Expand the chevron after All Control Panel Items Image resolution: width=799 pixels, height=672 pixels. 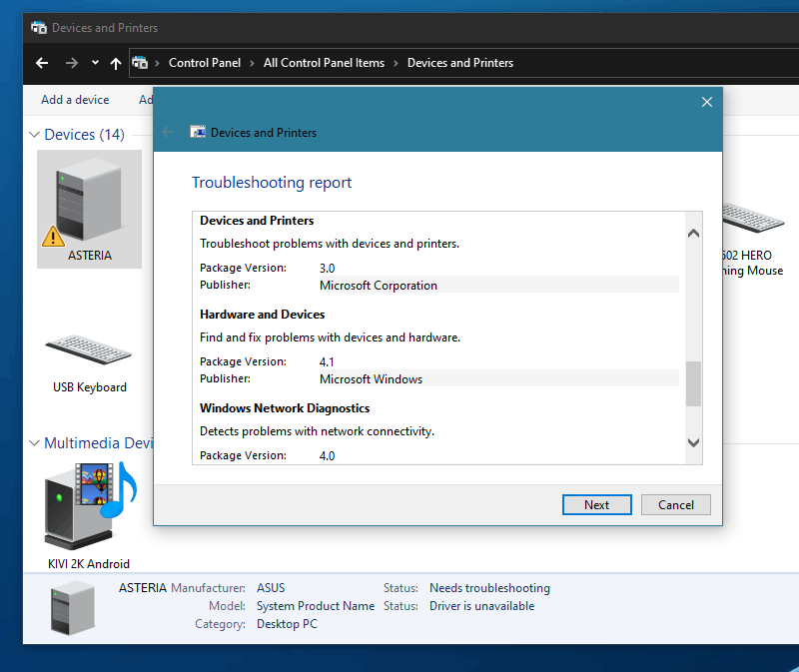click(x=396, y=63)
